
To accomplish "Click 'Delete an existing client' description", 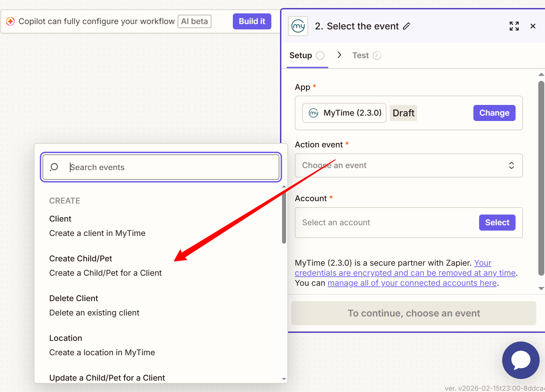I will pos(94,313).
